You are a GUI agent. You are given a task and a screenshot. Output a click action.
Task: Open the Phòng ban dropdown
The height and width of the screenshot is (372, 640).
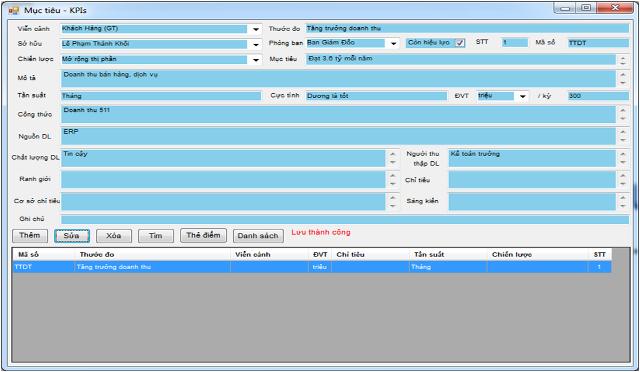[x=393, y=43]
